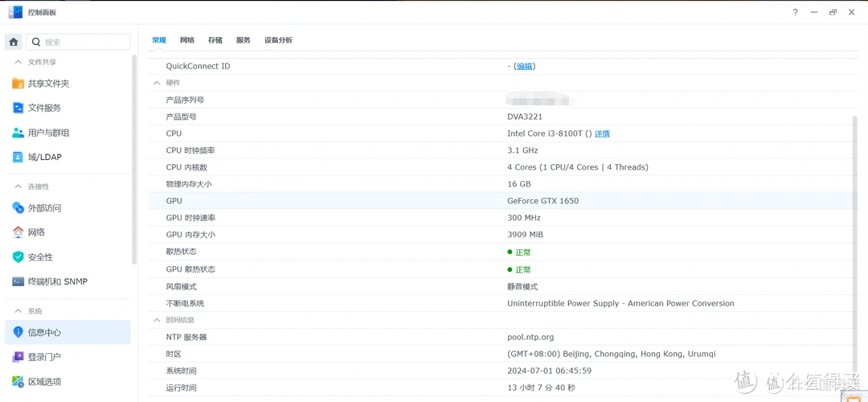Select the Info Center (信息中心) icon
The image size is (868, 402).
pyautogui.click(x=18, y=333)
